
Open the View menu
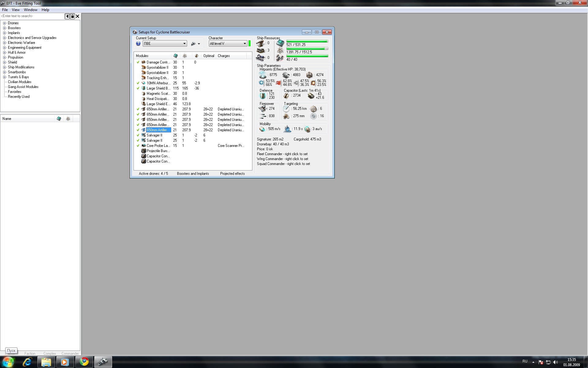pyautogui.click(x=16, y=10)
